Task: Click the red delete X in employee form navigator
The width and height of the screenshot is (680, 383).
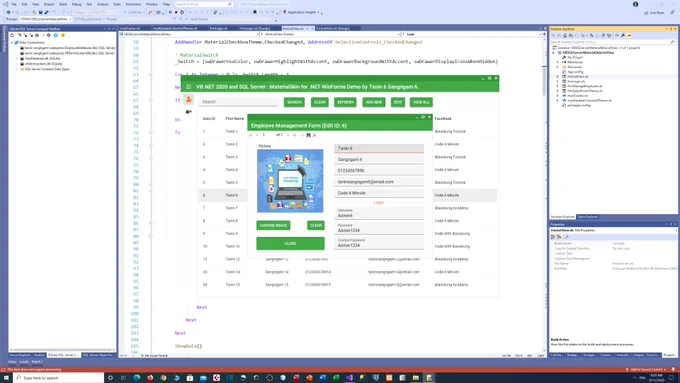Action: pos(314,135)
